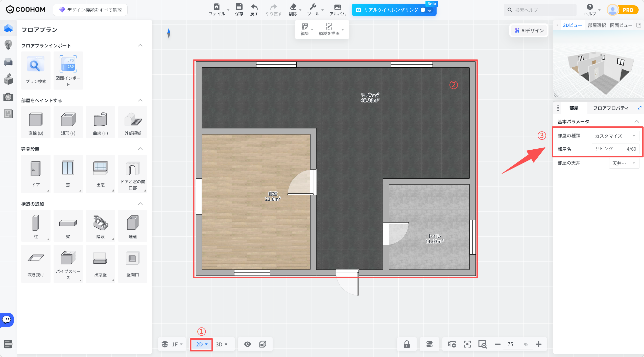The height and width of the screenshot is (357, 644).
Task: Select the 外部領域 tool
Action: (133, 122)
